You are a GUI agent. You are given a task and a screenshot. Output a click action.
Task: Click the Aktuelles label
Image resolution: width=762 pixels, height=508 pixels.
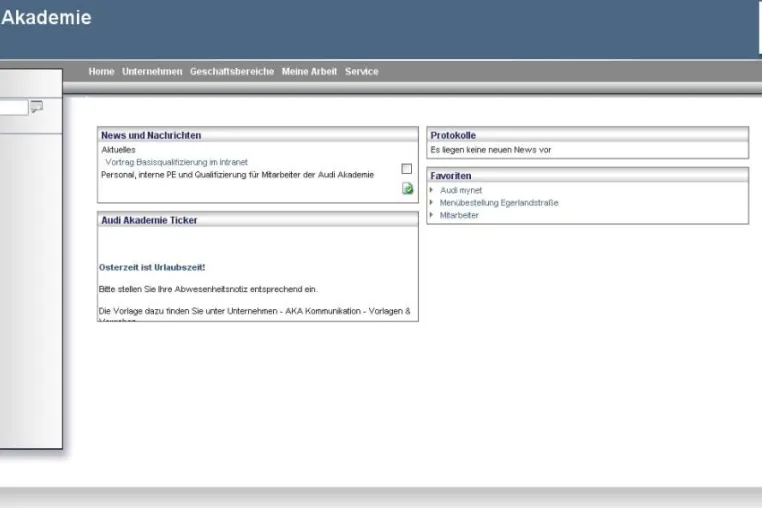(x=118, y=150)
